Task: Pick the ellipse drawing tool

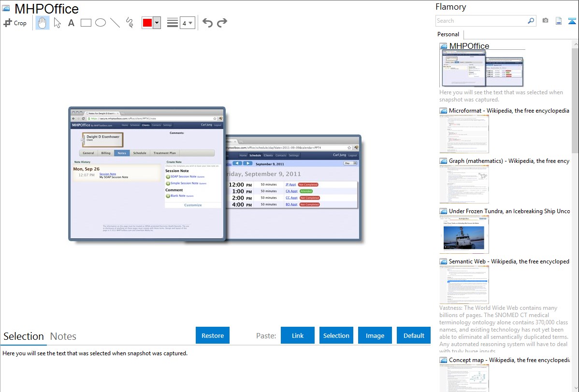Action: click(x=101, y=23)
